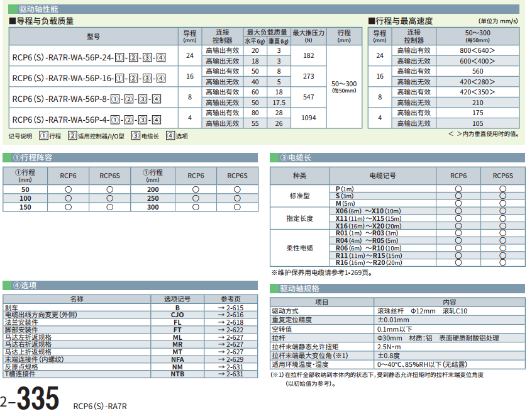
Task: Click the model number RCP6(S)-RA7R-WA-56P-8 row
Action: click(x=87, y=99)
